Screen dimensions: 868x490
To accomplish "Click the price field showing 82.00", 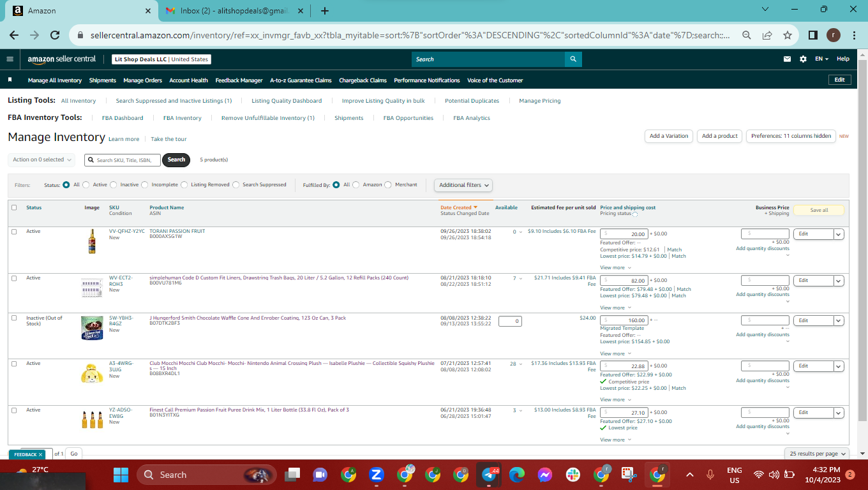I will tap(624, 281).
